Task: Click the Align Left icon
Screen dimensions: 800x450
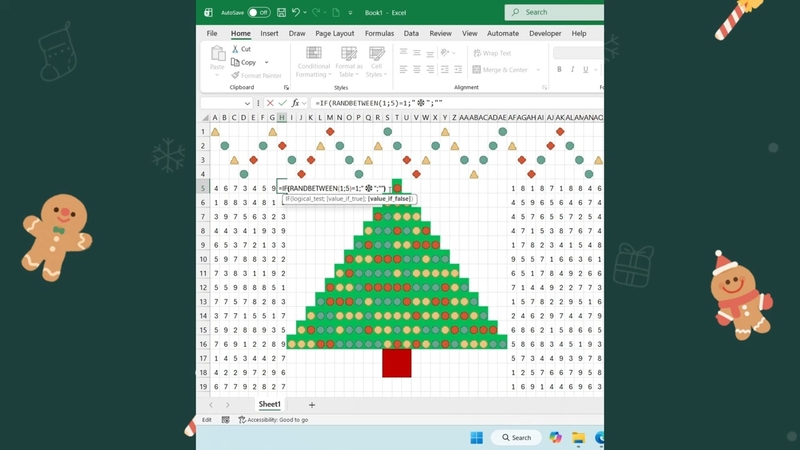Action: (x=404, y=69)
